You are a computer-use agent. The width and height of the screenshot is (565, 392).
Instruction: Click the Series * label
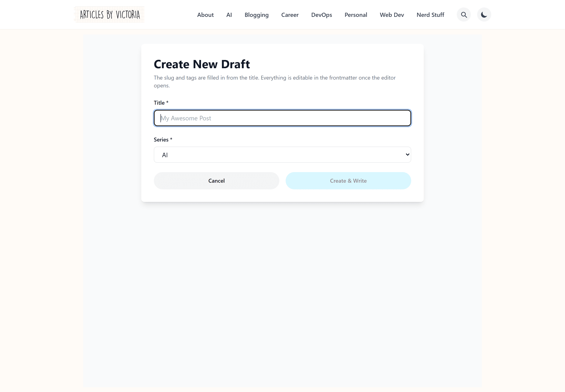pos(163,140)
